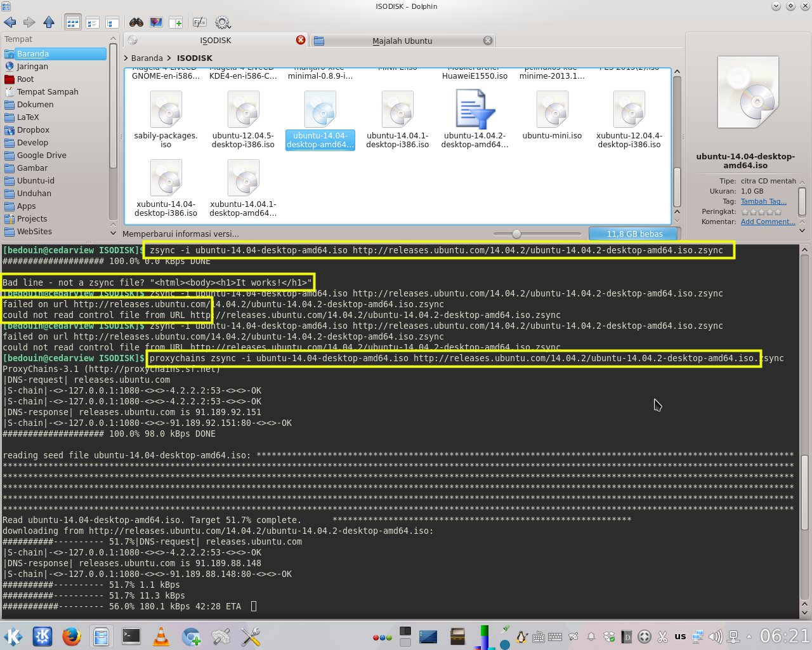
Task: Go up to the parent folder
Action: pyautogui.click(x=49, y=22)
